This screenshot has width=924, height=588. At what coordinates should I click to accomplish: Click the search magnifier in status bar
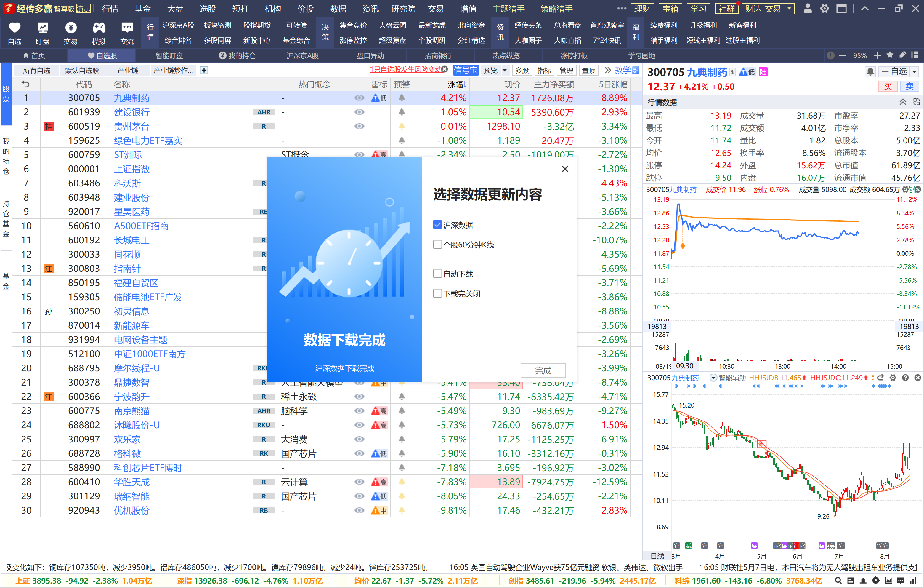pyautogui.click(x=838, y=581)
